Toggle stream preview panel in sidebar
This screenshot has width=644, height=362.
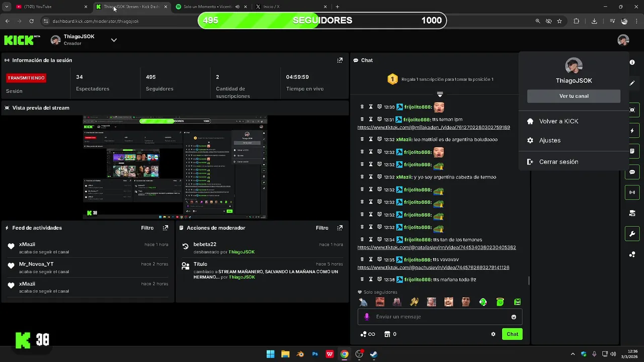point(632,110)
